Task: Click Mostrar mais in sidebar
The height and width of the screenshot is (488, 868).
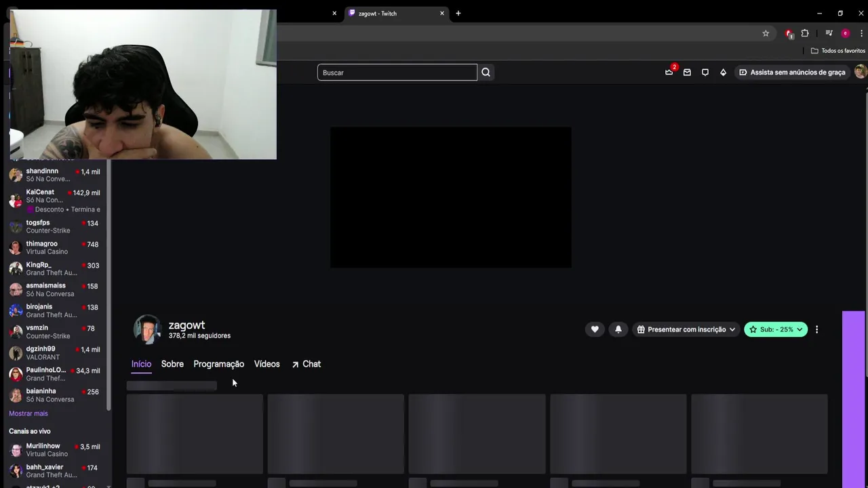Action: (x=28, y=413)
